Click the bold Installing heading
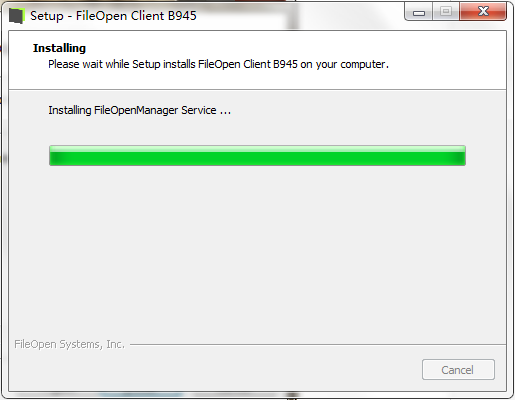This screenshot has height=400, width=515. pyautogui.click(x=59, y=48)
